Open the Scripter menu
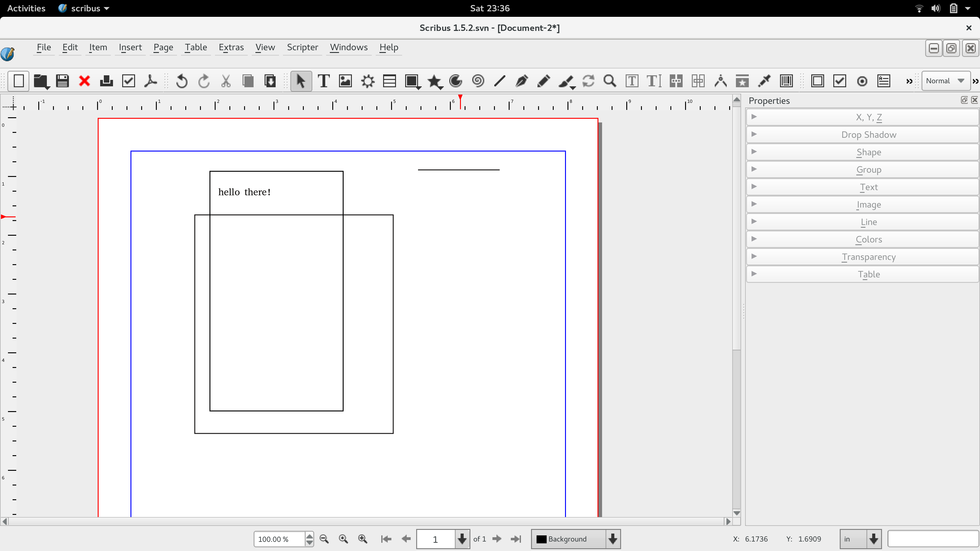 (302, 47)
